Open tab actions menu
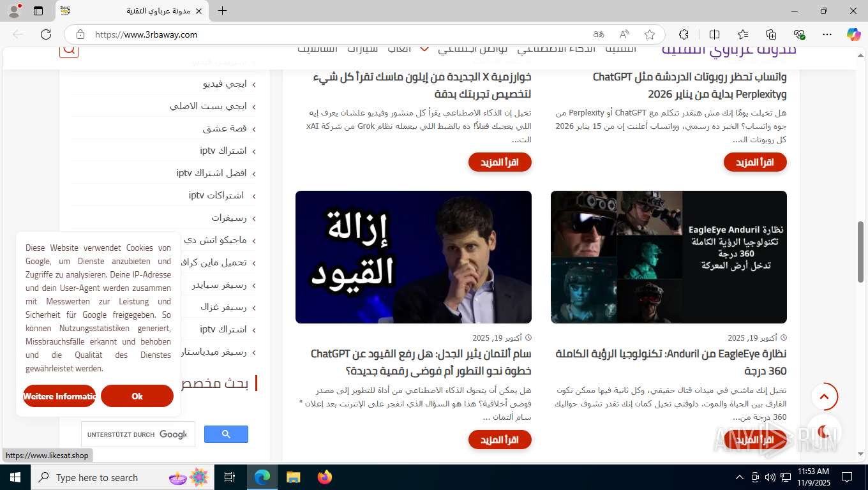This screenshot has height=490, width=868. click(38, 11)
